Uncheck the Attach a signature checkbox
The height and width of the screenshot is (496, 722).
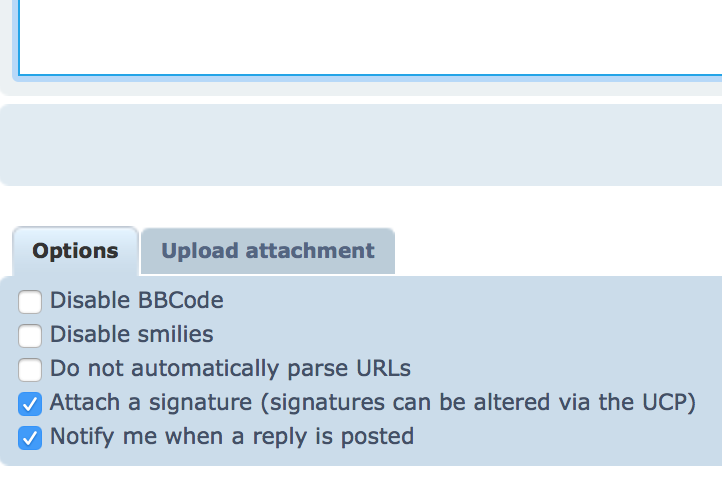pyautogui.click(x=31, y=403)
